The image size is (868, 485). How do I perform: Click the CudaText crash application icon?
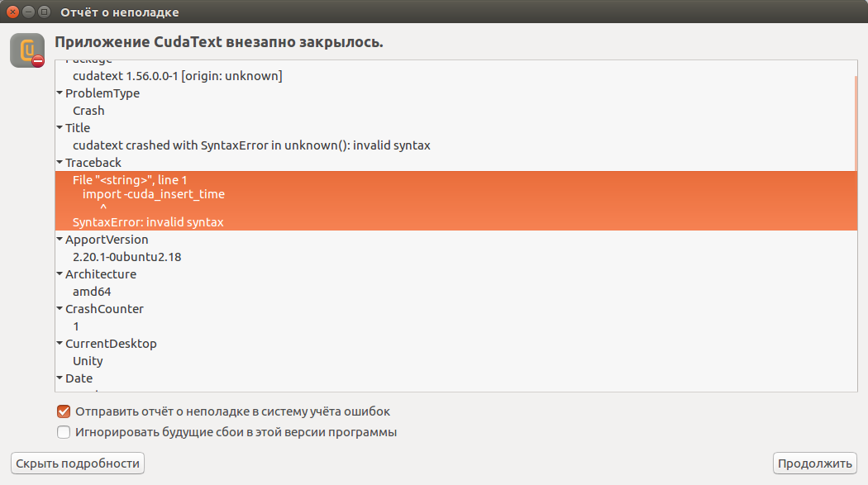tap(27, 51)
